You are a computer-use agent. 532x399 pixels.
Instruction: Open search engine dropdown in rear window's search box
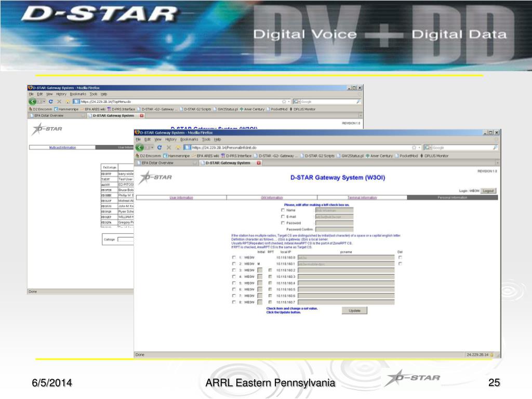pos(300,101)
